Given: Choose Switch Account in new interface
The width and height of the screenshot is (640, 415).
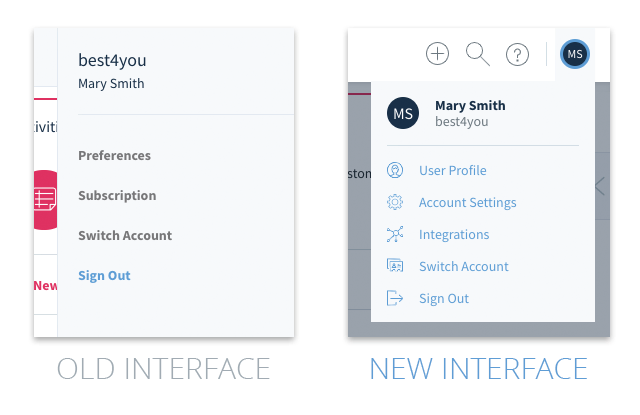Looking at the screenshot, I should tap(464, 266).
